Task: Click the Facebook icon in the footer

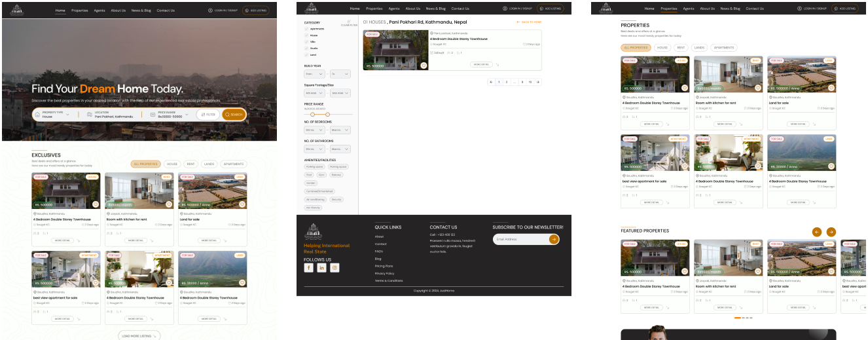Action: (x=308, y=267)
